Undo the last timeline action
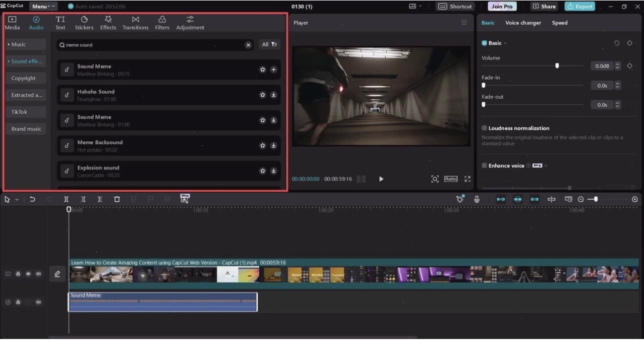Image resolution: width=644 pixels, height=340 pixels. click(33, 199)
